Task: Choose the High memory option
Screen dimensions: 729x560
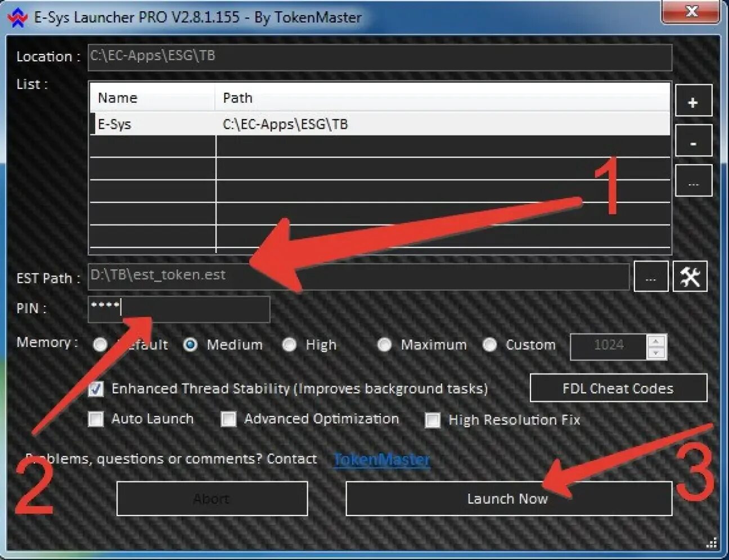Action: 289,345
